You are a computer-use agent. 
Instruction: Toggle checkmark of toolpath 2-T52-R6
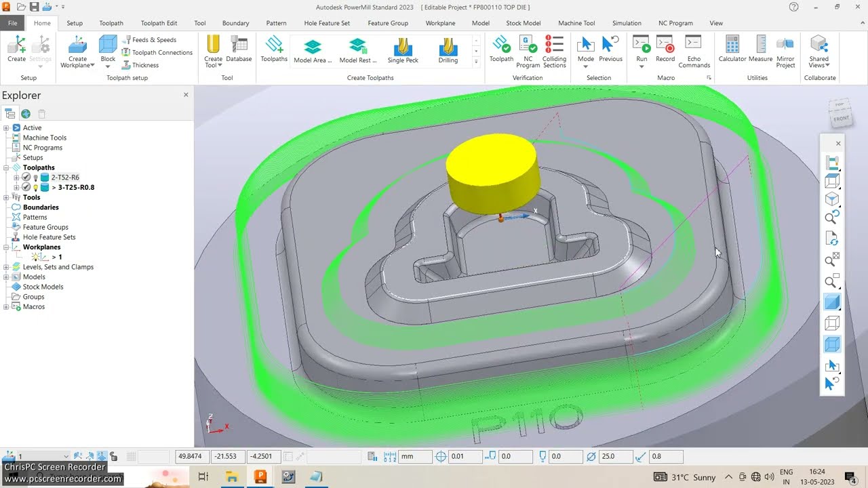pyautogui.click(x=26, y=178)
